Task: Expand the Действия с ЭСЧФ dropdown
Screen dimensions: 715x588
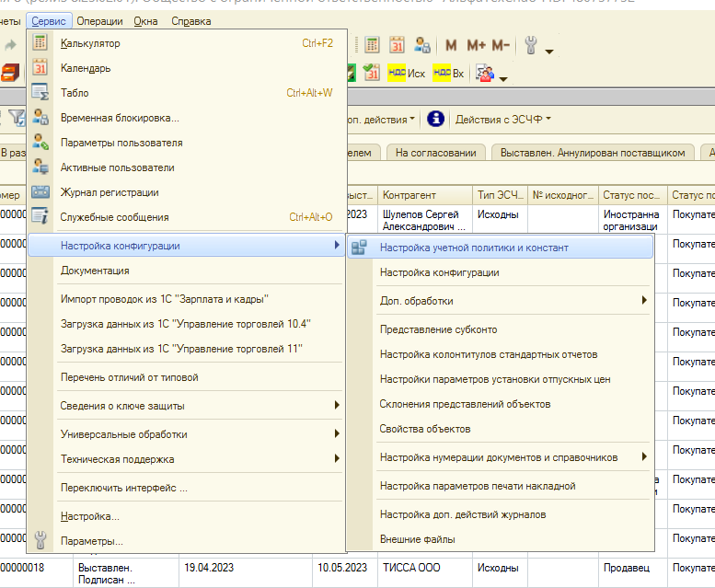Action: 503,120
